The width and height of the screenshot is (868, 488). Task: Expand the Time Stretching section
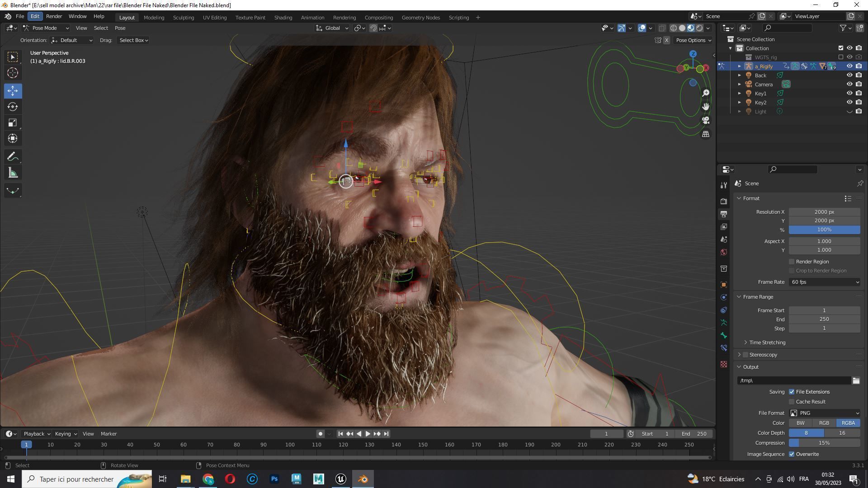point(767,343)
